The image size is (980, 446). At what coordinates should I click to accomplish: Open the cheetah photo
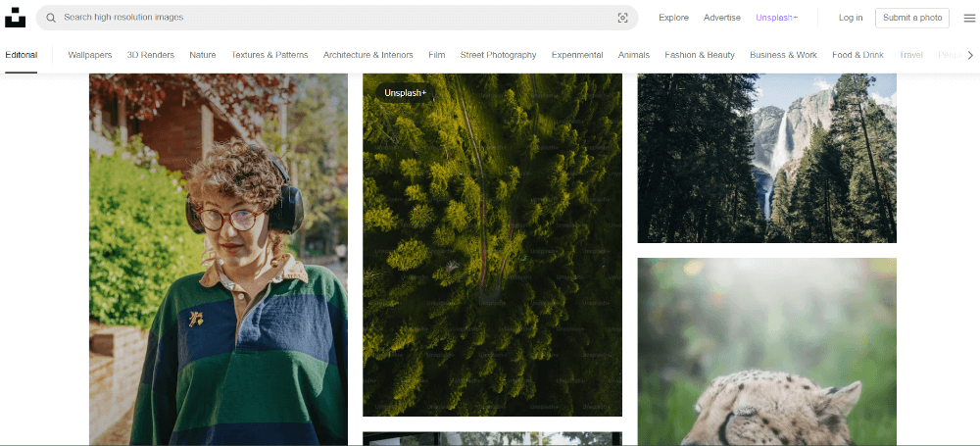[767, 352]
